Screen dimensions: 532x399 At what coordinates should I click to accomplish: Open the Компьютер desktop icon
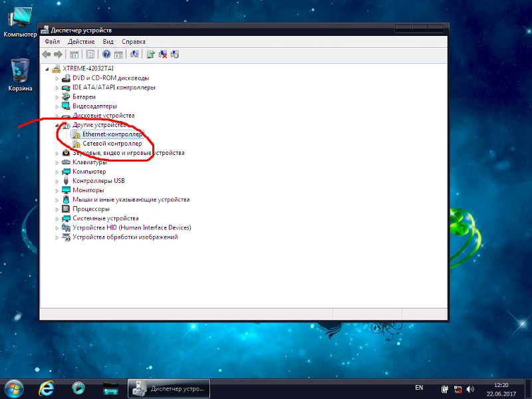(x=20, y=21)
